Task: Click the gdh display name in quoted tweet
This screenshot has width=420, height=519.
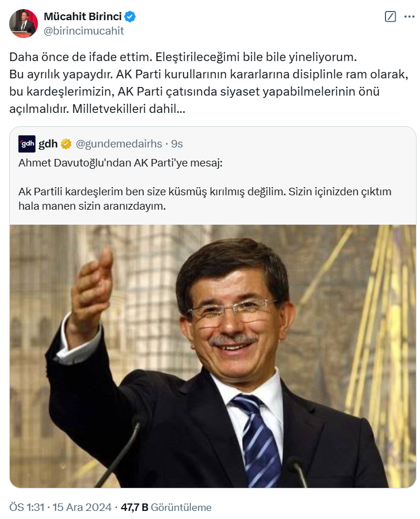Action: [48, 143]
